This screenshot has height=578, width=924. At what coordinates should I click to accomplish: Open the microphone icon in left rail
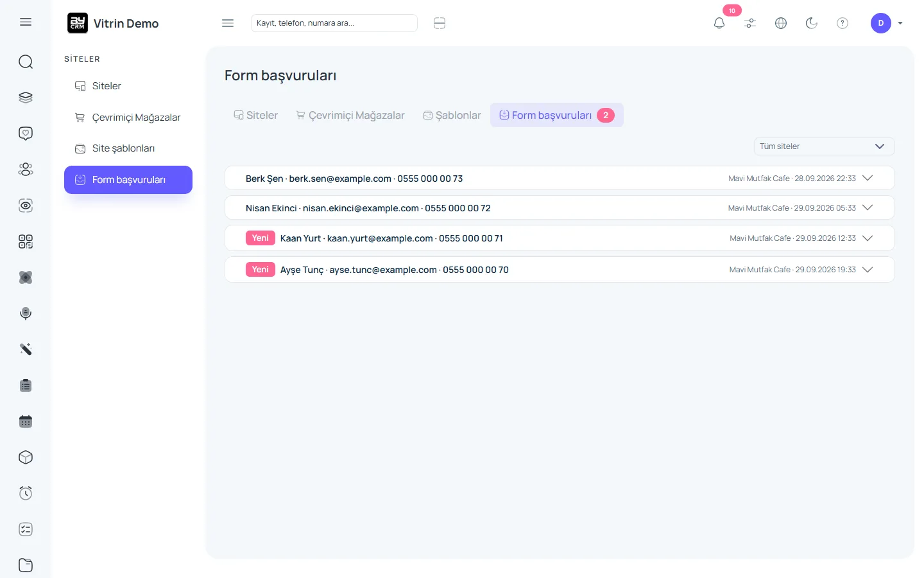(26, 313)
